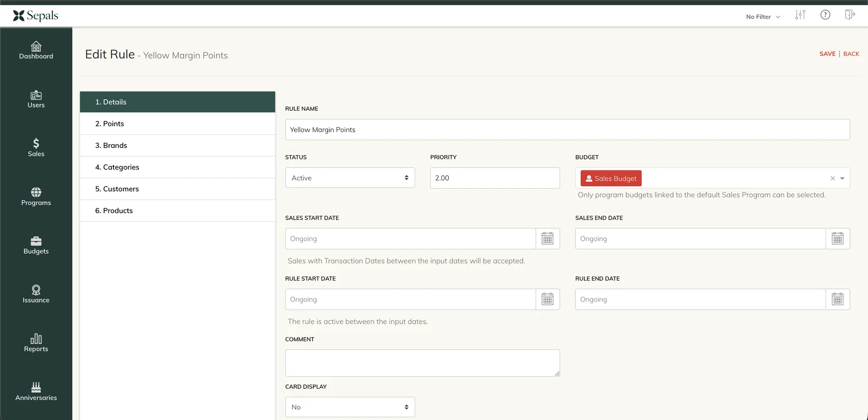Select the 1. Details tab
The height and width of the screenshot is (420, 868).
(x=177, y=102)
